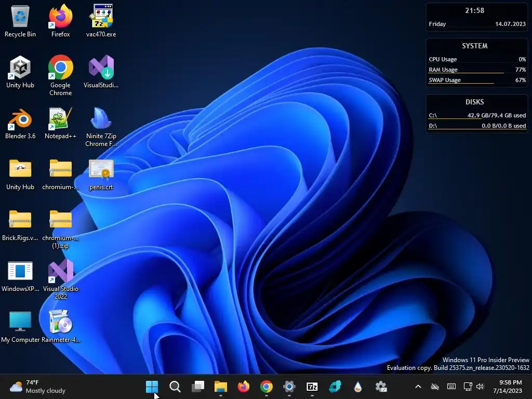Open the 7z app on the taskbar
The image size is (532, 399).
tap(312, 387)
